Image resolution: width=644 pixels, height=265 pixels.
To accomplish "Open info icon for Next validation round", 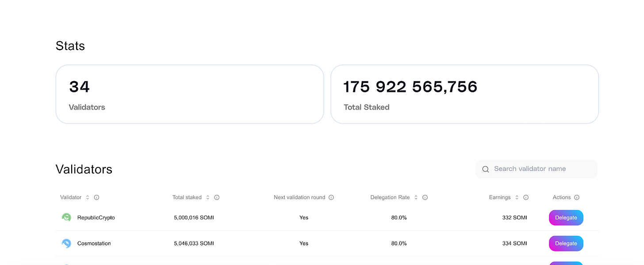I will click(331, 197).
